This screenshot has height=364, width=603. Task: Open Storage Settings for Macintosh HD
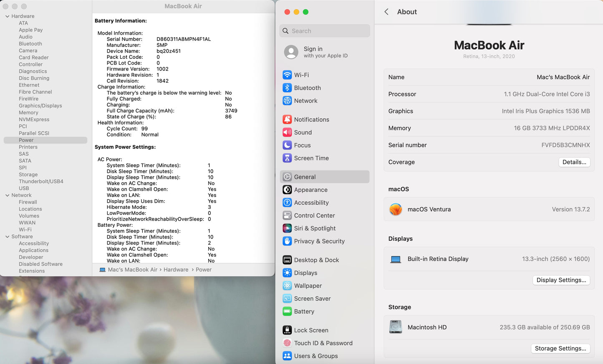point(560,348)
